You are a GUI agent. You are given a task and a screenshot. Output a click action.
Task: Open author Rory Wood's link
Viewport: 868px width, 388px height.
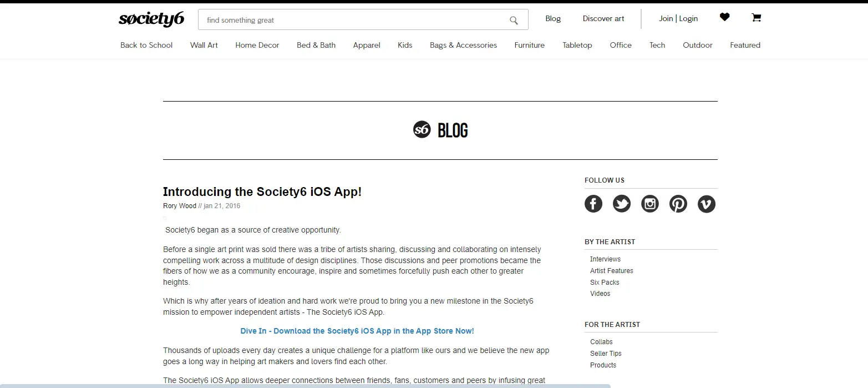click(x=180, y=206)
